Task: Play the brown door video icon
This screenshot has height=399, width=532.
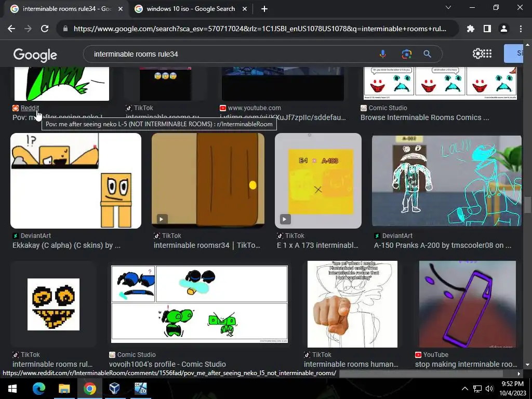Action: pyautogui.click(x=162, y=219)
